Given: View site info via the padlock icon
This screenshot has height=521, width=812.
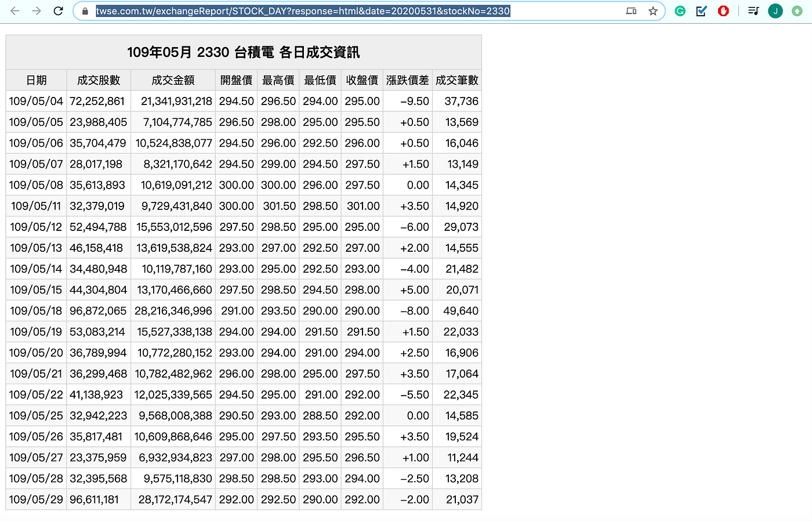Looking at the screenshot, I should coord(85,11).
